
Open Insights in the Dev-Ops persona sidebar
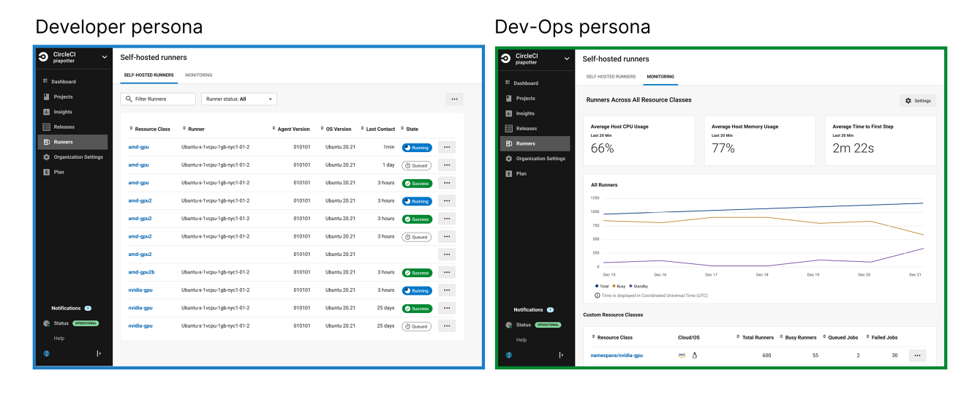[526, 113]
